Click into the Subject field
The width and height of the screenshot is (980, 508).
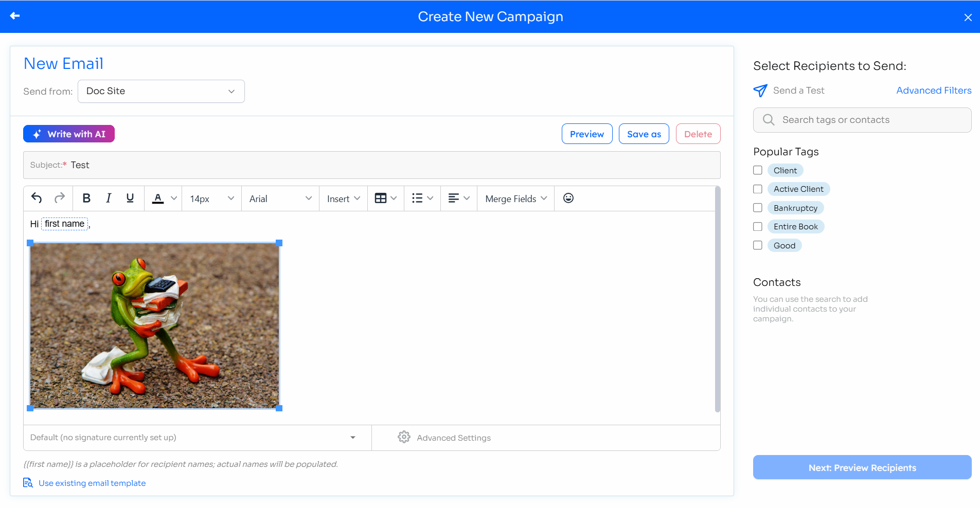tap(372, 165)
